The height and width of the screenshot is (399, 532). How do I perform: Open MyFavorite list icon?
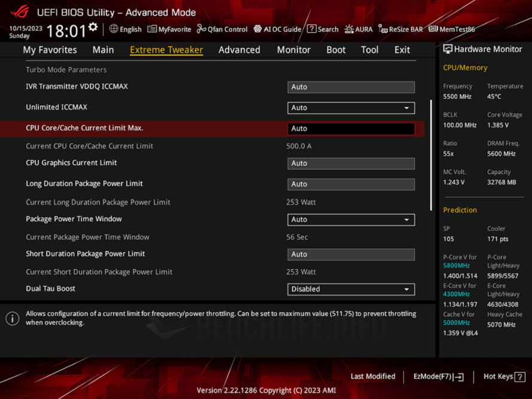point(151,29)
